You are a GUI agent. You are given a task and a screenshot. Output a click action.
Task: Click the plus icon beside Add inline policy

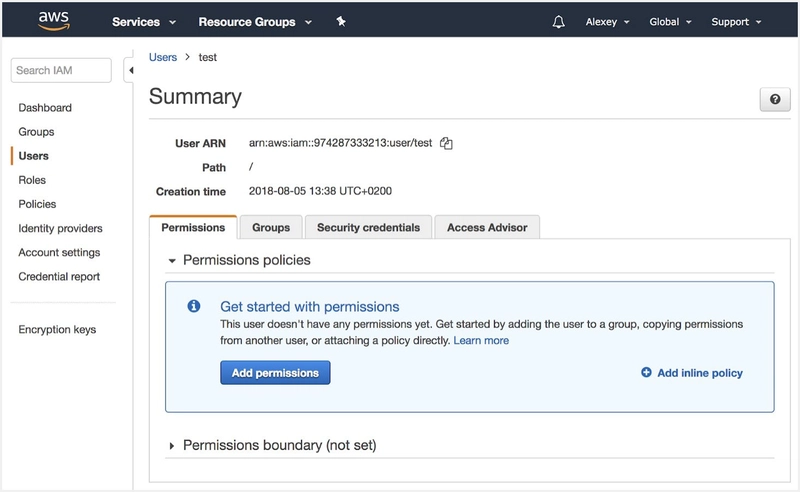tap(646, 373)
